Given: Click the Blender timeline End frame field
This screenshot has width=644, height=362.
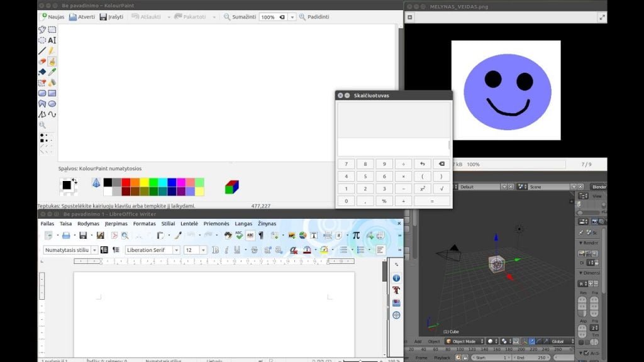Looking at the screenshot, I should [531, 358].
